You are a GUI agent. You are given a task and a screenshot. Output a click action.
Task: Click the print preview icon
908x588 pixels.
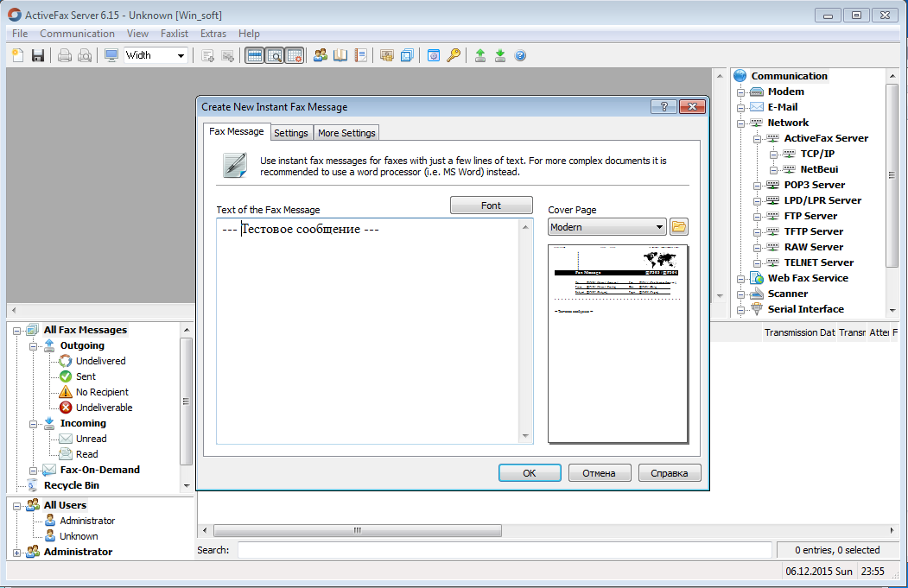tap(85, 55)
